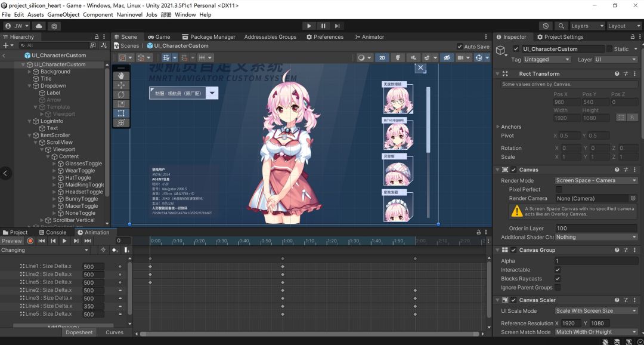Screen dimensions: 644x345
Task: Open Canvas Scaler more options menu
Action: pyautogui.click(x=634, y=300)
